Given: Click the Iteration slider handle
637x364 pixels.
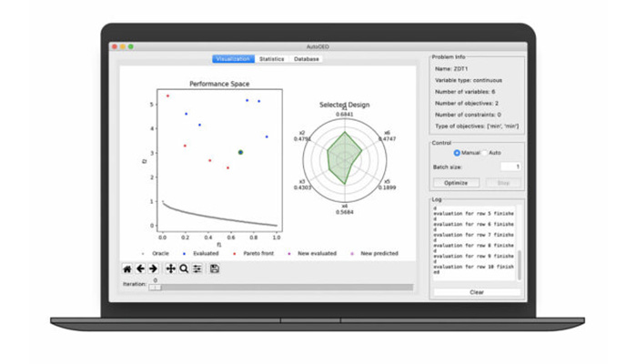Looking at the screenshot, I should point(155,288).
